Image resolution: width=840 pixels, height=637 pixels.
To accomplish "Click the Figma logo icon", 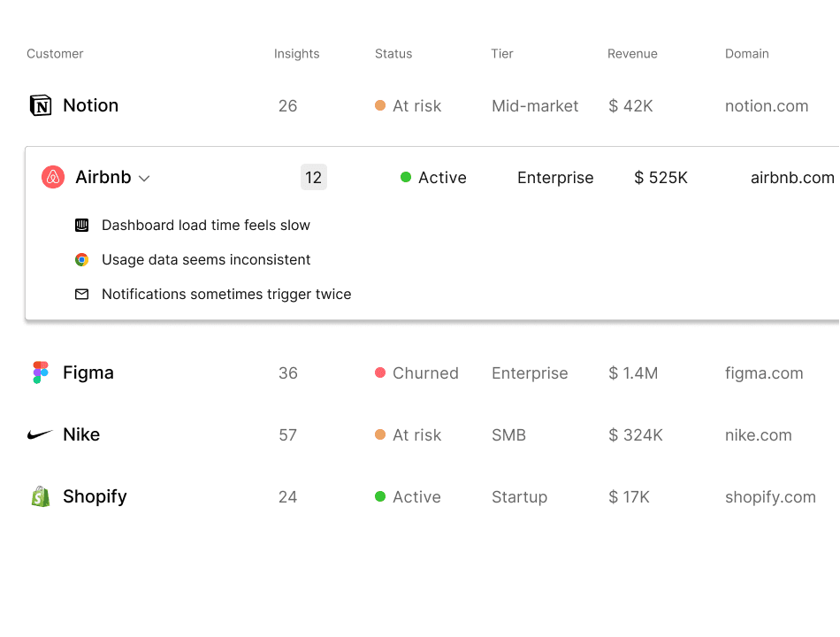I will click(41, 372).
